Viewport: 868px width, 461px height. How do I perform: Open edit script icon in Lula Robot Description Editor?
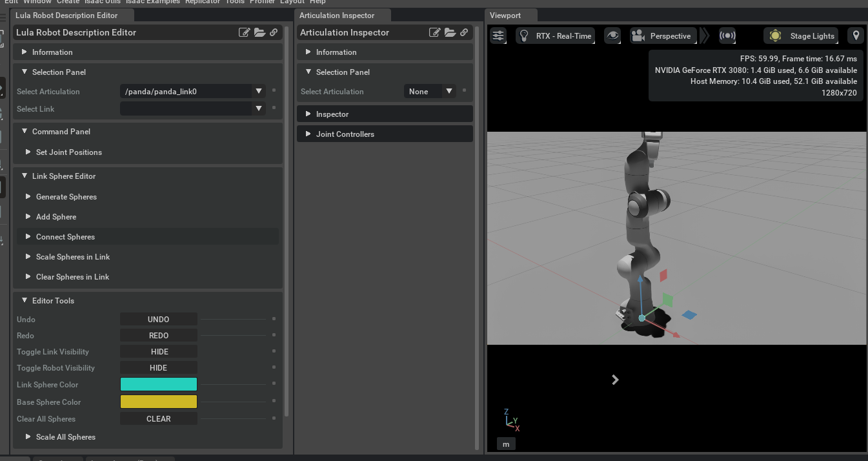pyautogui.click(x=245, y=32)
